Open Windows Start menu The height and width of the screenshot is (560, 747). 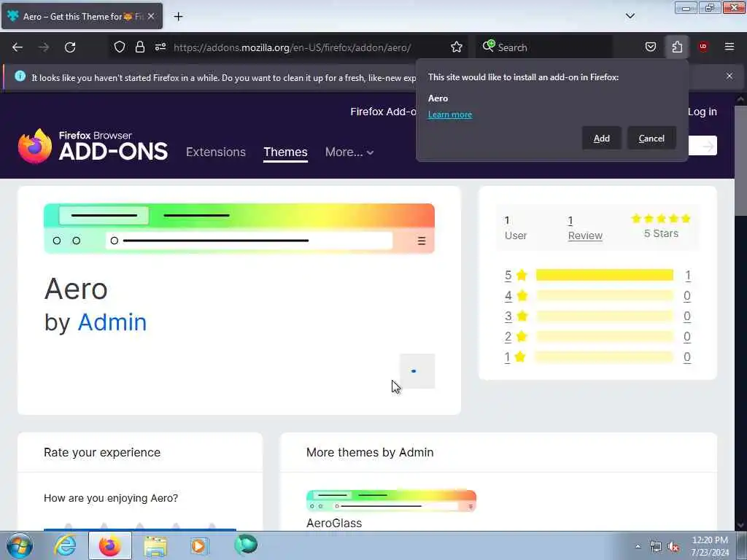click(20, 545)
